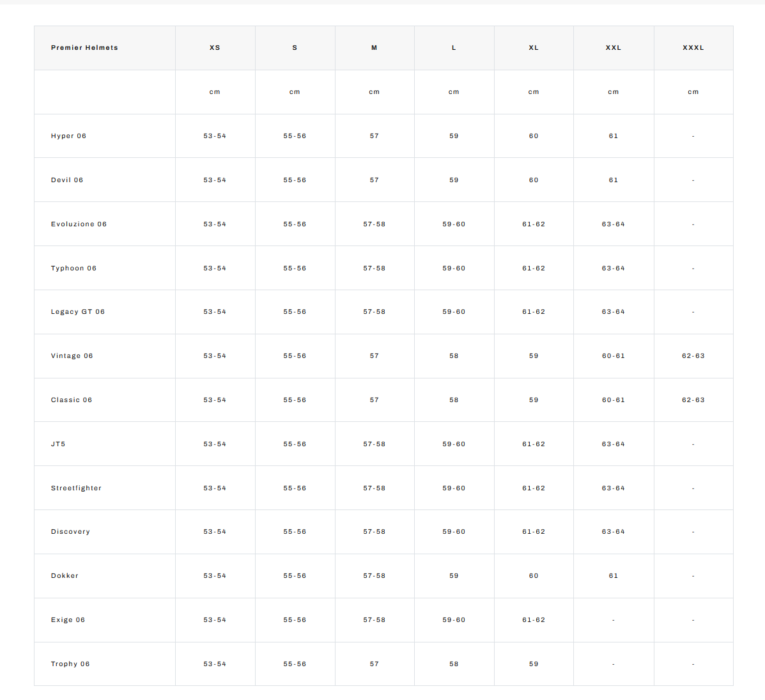Click Classic 06 M value 57
The image size is (765, 700).
375,400
